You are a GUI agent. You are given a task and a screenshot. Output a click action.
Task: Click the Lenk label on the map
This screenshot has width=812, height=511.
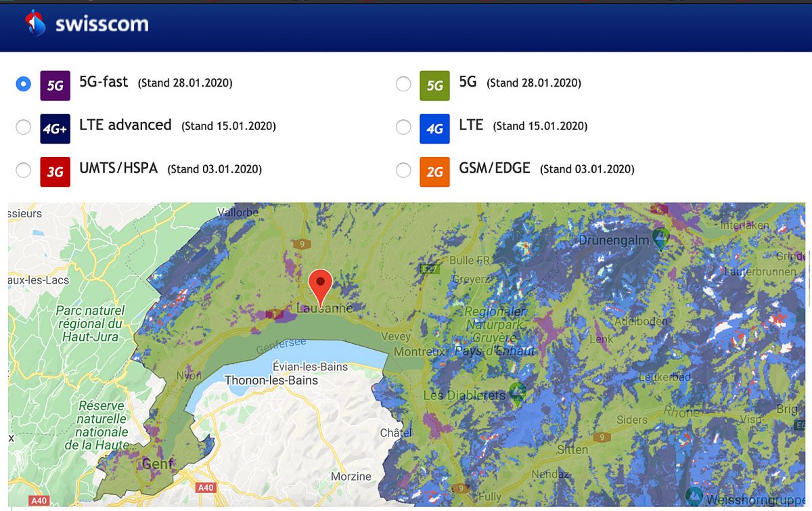(x=602, y=339)
